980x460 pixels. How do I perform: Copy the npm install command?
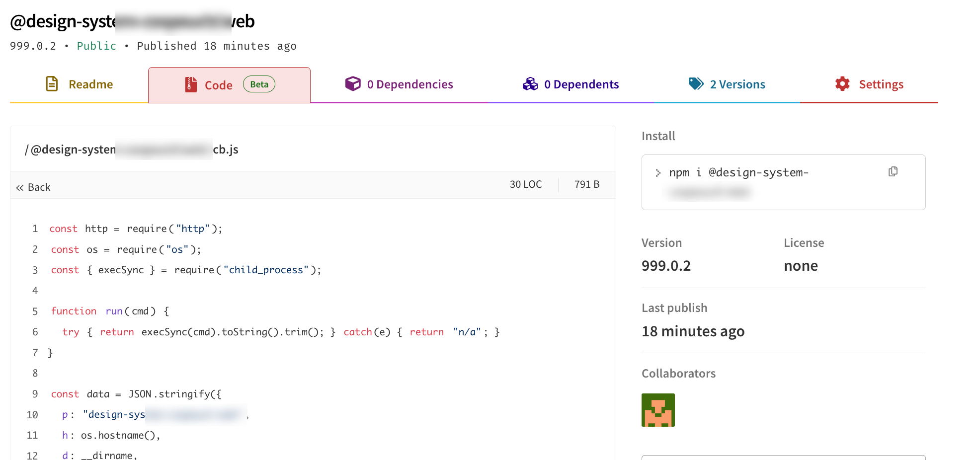point(893,172)
